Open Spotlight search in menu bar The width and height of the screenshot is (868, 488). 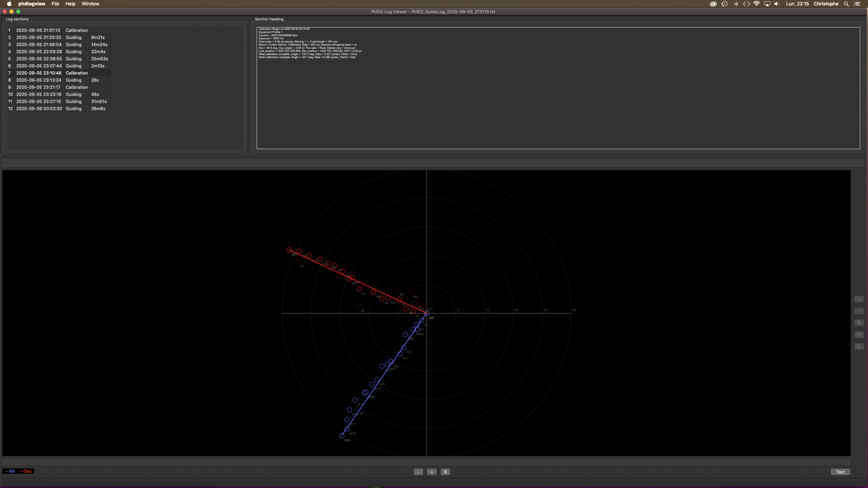(846, 4)
